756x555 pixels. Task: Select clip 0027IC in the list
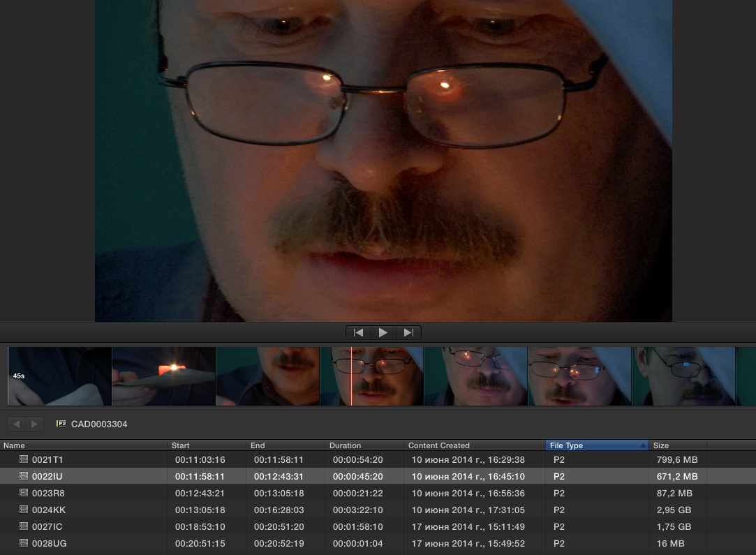378,526
